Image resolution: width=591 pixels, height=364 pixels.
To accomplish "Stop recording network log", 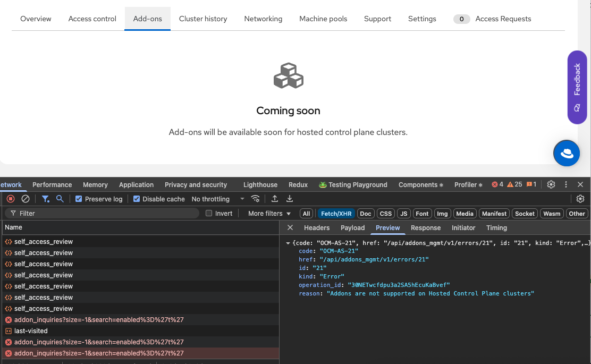I will click(x=11, y=199).
